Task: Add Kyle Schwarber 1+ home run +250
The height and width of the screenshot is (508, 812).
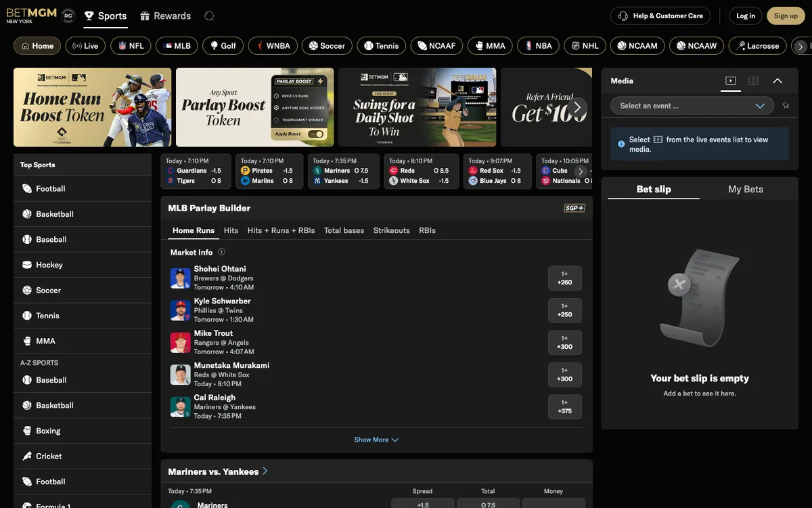Action: coord(565,310)
